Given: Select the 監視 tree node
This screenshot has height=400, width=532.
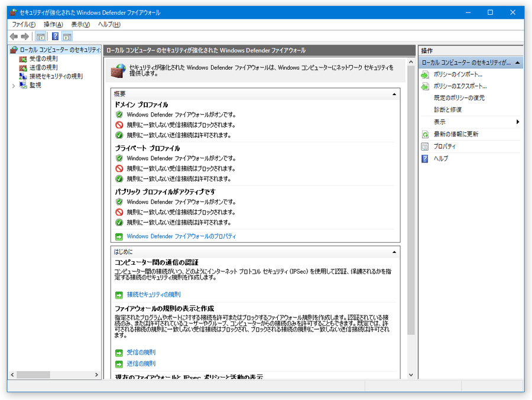Looking at the screenshot, I should pyautogui.click(x=35, y=85).
